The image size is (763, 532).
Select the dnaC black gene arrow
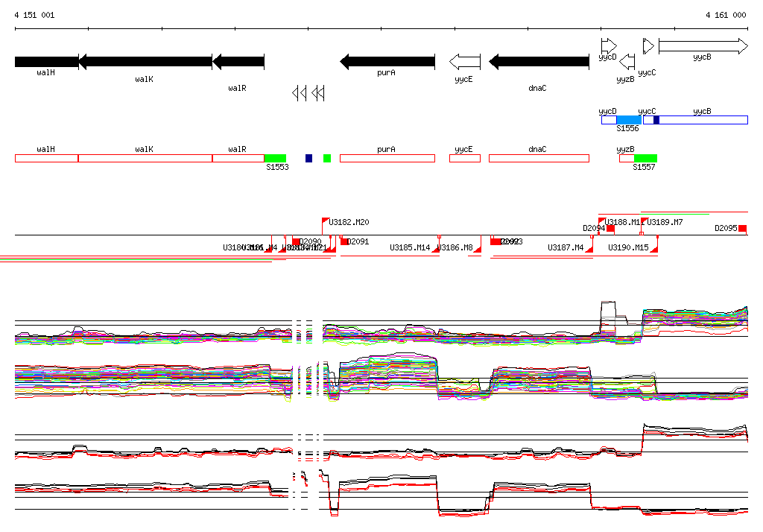(x=539, y=62)
